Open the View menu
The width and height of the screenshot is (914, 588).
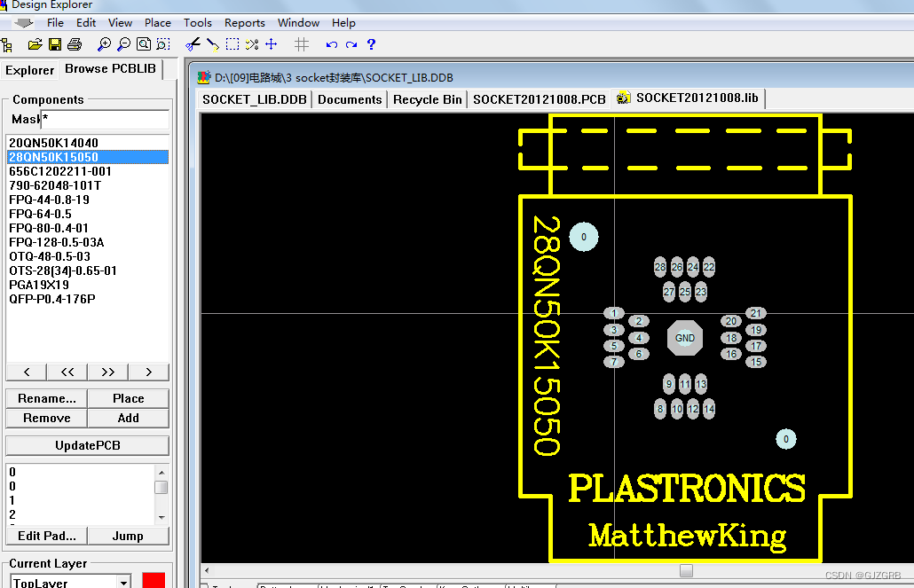120,23
